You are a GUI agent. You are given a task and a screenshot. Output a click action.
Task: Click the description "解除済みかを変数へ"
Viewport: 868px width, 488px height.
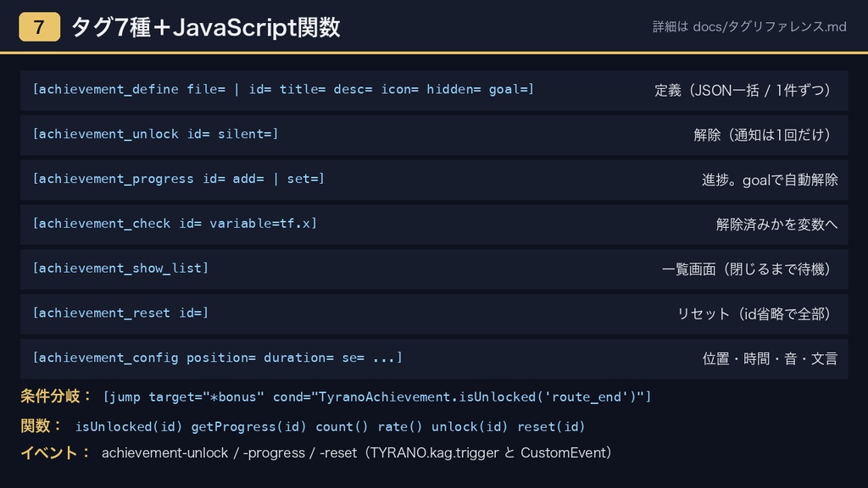point(776,225)
